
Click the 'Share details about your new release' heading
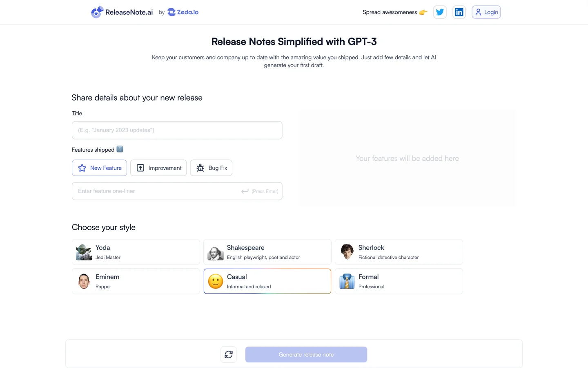coord(137,98)
